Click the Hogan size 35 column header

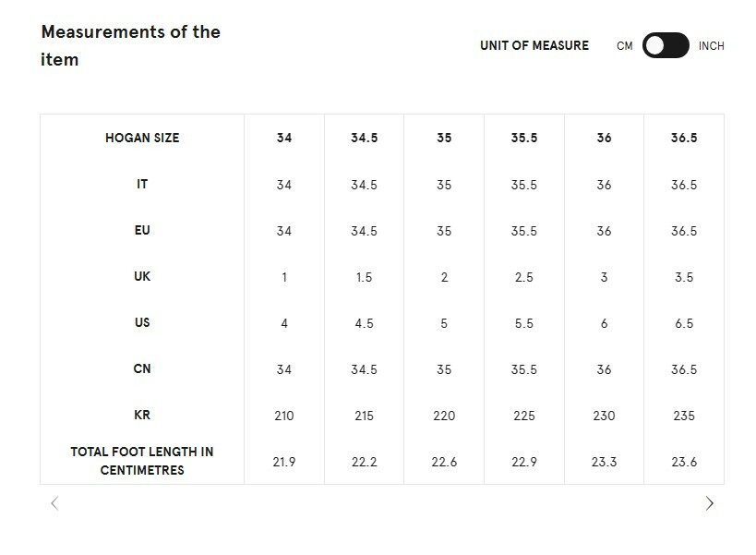(x=444, y=138)
